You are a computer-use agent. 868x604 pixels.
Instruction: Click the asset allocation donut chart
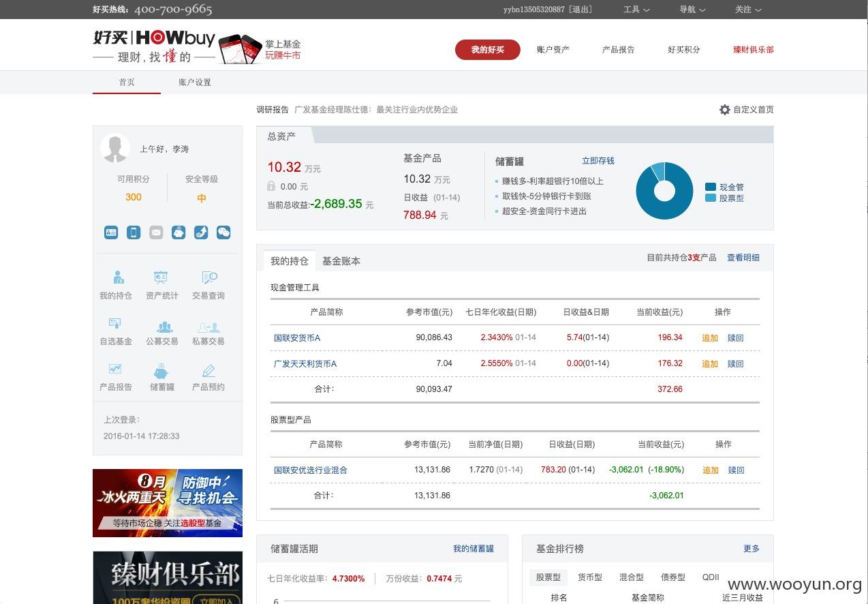[664, 190]
